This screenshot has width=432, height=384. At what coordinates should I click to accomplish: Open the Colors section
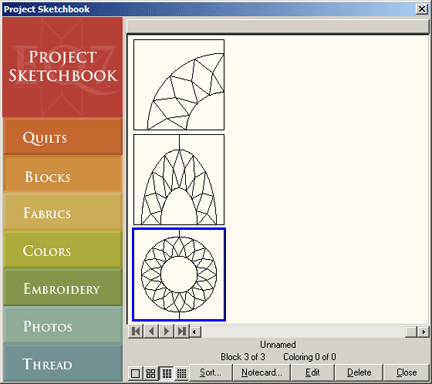(x=63, y=250)
